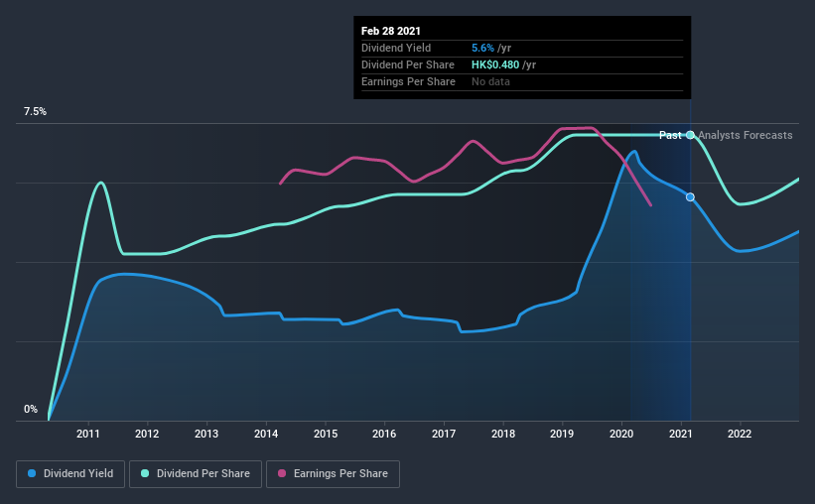Image resolution: width=815 pixels, height=504 pixels.
Task: Click the 2022 x-axis year label
Action: pyautogui.click(x=740, y=434)
